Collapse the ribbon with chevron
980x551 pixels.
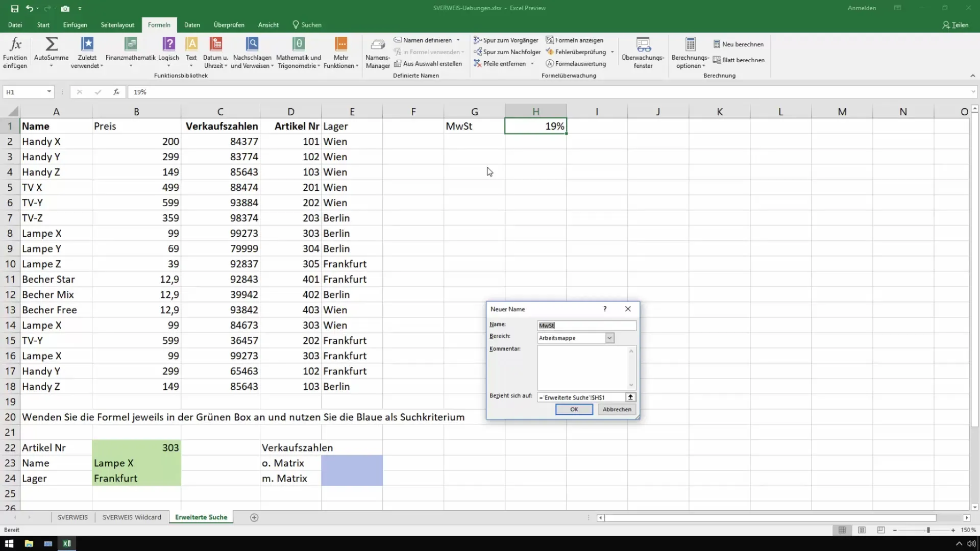[973, 76]
